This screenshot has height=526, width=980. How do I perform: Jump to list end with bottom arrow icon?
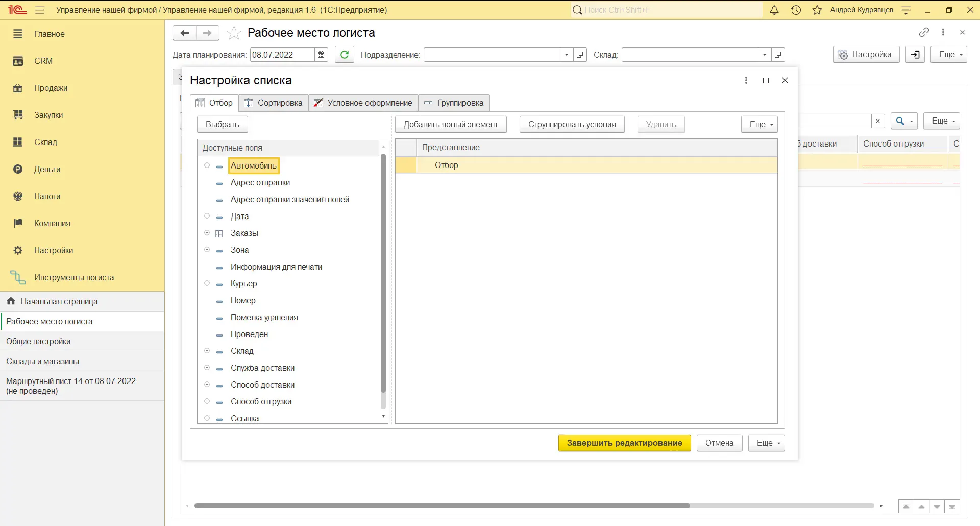(952, 507)
